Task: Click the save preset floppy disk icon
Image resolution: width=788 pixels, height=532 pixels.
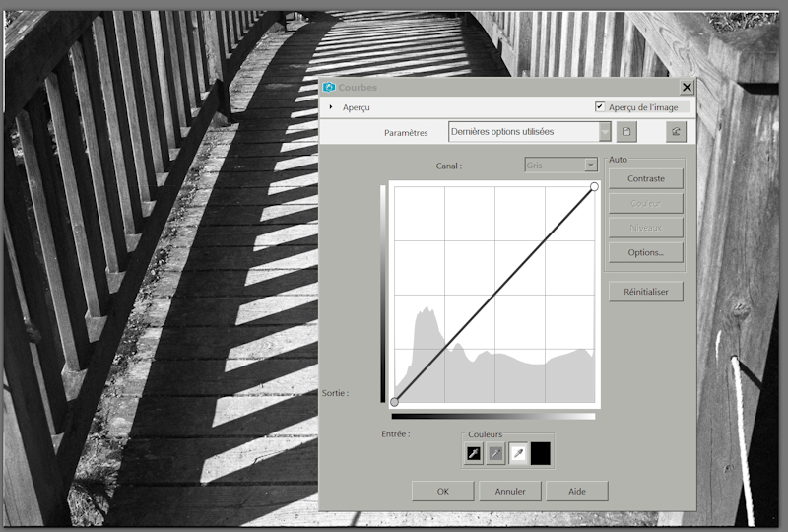Action: [x=627, y=131]
